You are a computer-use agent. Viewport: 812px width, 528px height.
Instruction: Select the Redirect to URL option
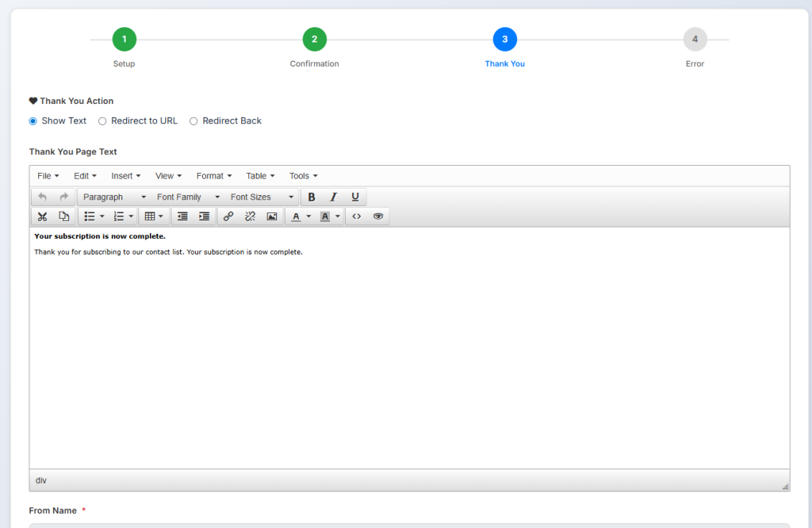(102, 121)
